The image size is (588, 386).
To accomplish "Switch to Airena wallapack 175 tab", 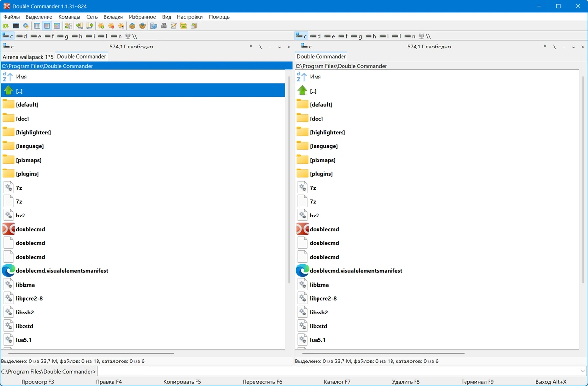I will pyautogui.click(x=28, y=57).
